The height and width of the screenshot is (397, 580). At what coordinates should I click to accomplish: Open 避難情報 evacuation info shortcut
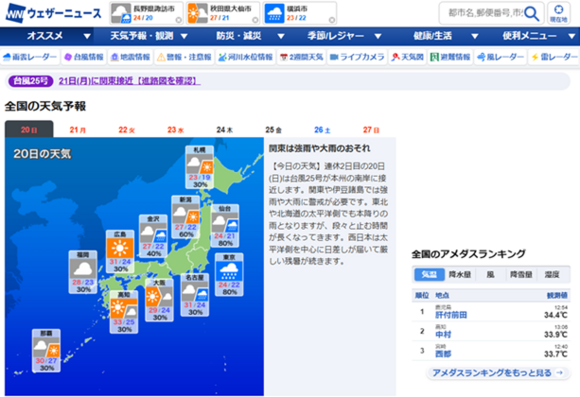pyautogui.click(x=450, y=57)
